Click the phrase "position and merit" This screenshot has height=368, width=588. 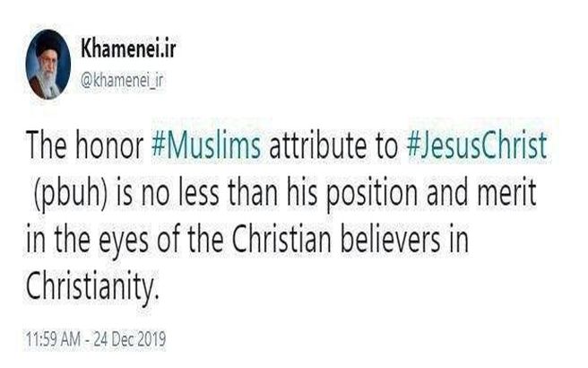tap(431, 195)
